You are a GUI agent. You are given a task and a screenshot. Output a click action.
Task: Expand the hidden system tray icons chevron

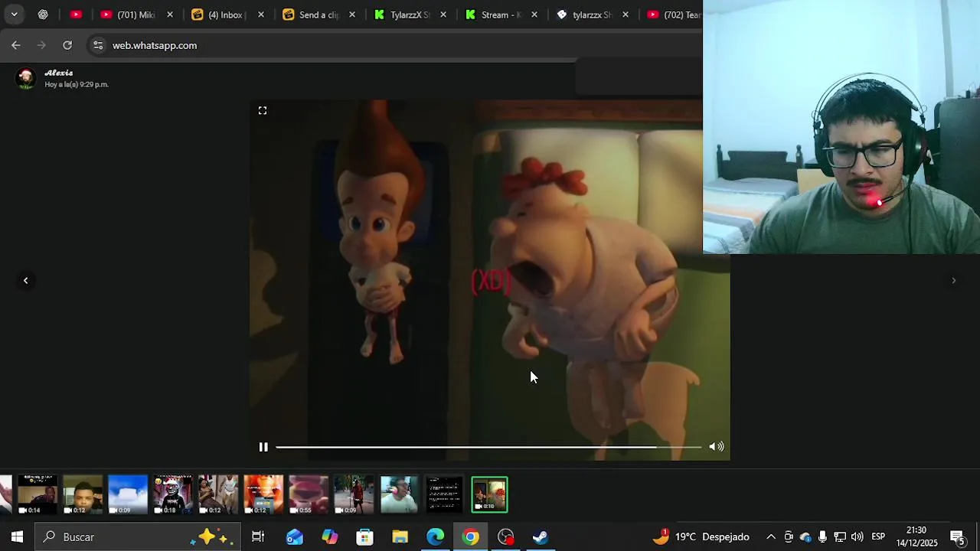tap(771, 537)
